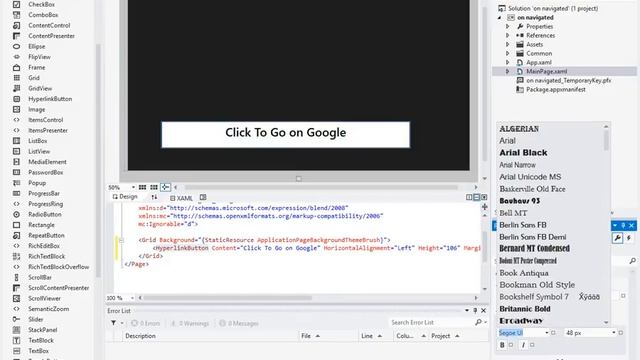640x360 pixels.
Task: Expand the Common folder node
Action: 508,53
